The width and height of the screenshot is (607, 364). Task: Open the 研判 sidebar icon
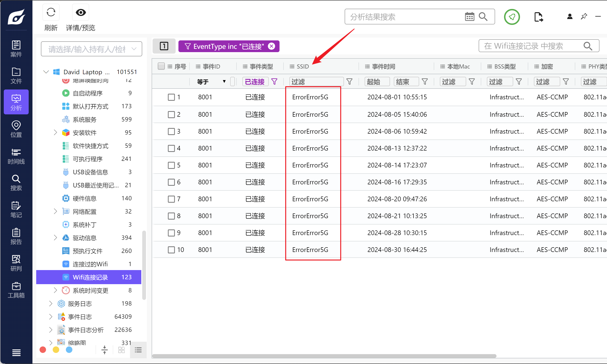click(16, 263)
